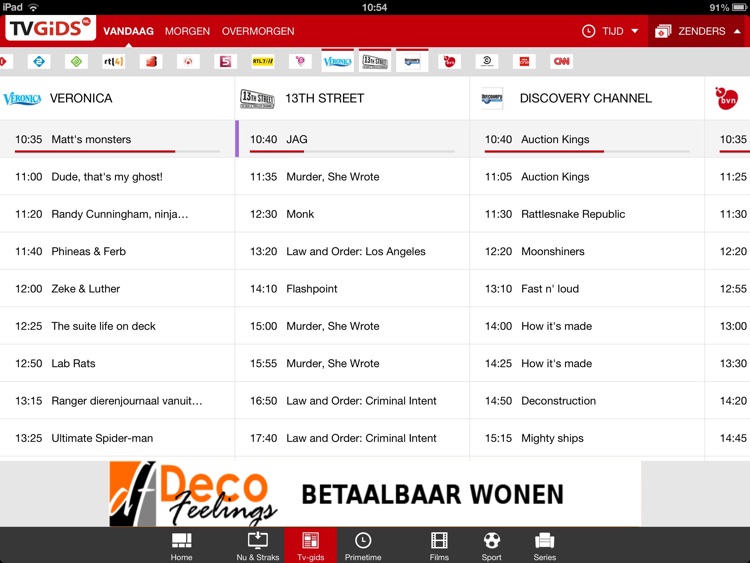Tap the 13th Street column header logo
The height and width of the screenshot is (563, 750).
click(257, 99)
